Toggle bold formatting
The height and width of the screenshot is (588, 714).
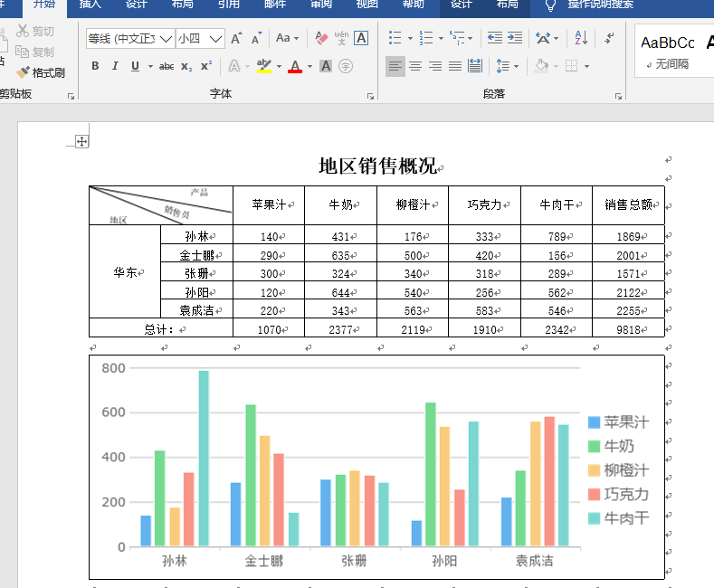(x=95, y=66)
